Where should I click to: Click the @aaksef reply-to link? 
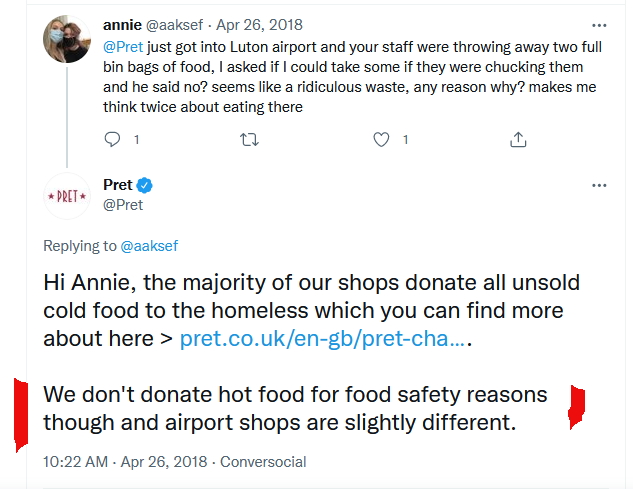tap(149, 246)
